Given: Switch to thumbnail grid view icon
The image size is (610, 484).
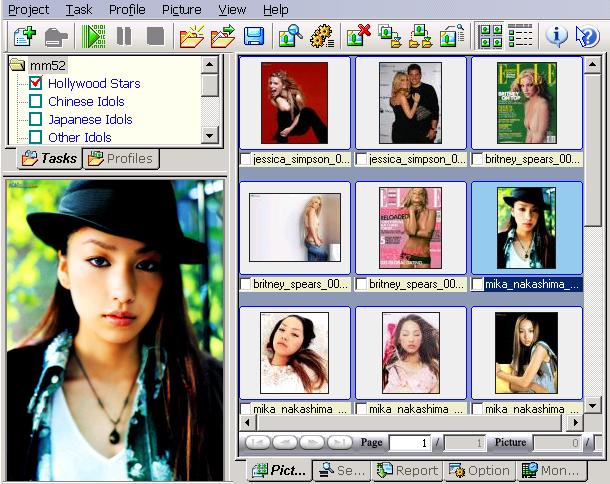Looking at the screenshot, I should pyautogui.click(x=490, y=36).
